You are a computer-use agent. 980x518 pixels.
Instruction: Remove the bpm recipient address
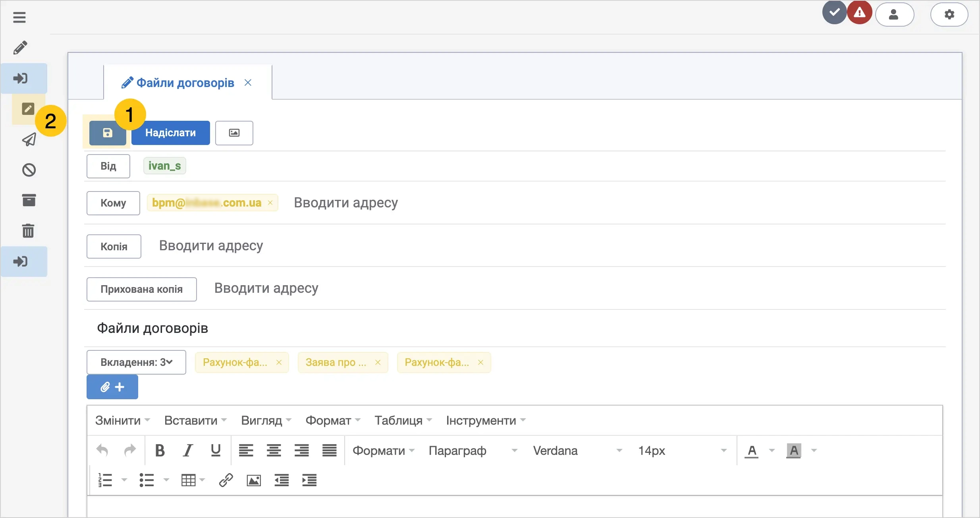tap(270, 203)
